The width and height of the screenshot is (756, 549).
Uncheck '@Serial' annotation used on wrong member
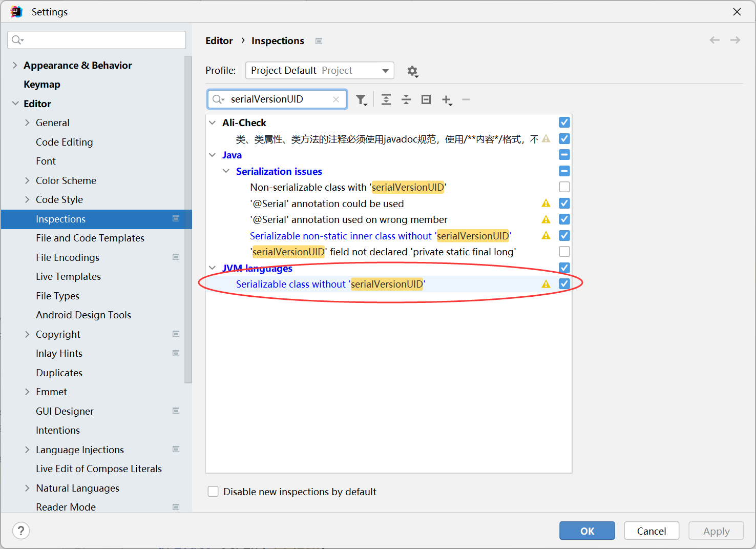564,219
